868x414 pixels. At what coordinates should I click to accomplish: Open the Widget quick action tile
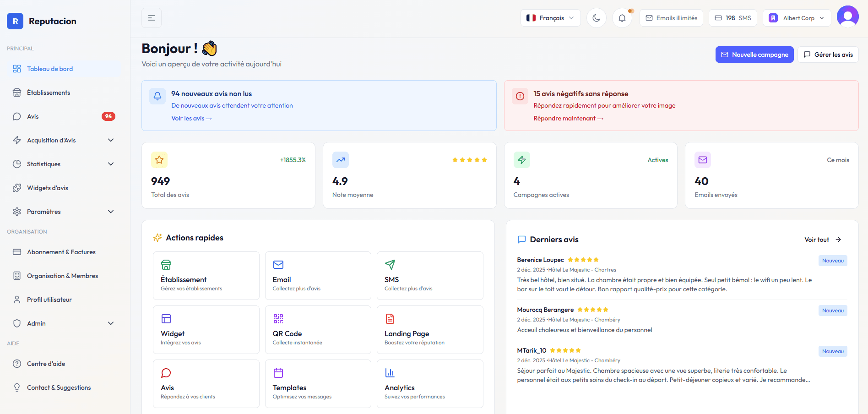pyautogui.click(x=206, y=330)
